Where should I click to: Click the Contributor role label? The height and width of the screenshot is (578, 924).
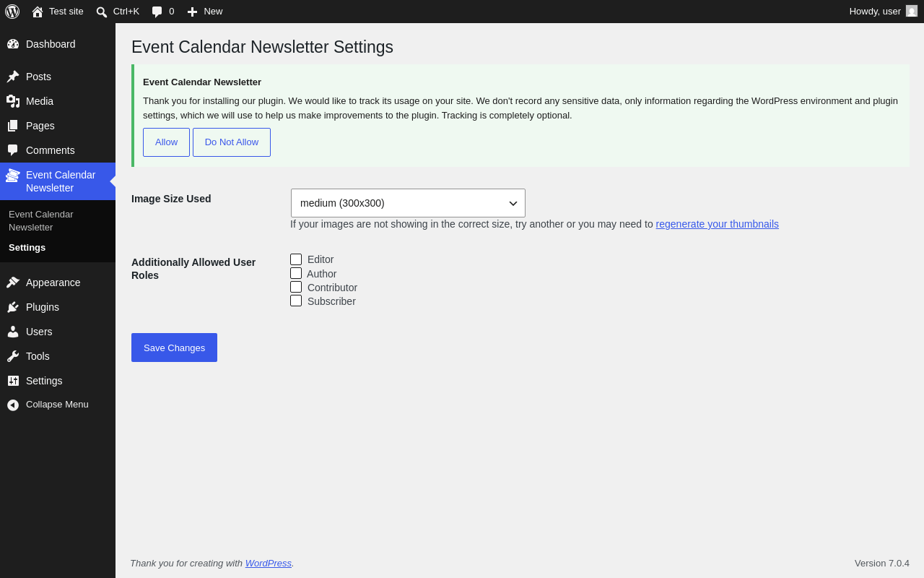point(332,288)
